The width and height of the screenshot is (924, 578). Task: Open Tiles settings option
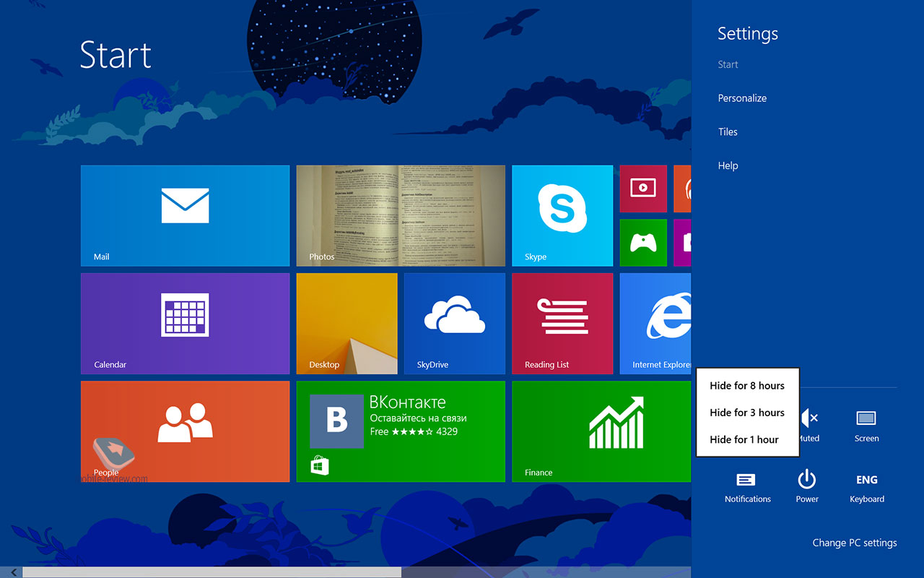click(x=728, y=131)
